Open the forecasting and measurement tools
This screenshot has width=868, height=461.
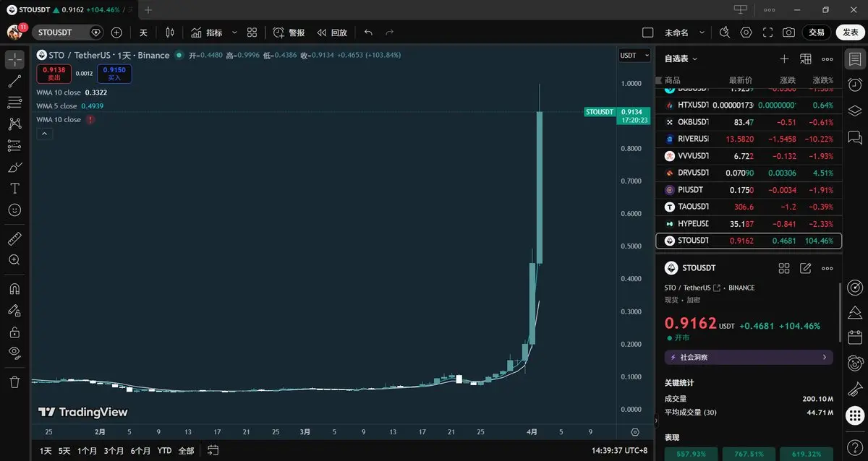coord(14,145)
